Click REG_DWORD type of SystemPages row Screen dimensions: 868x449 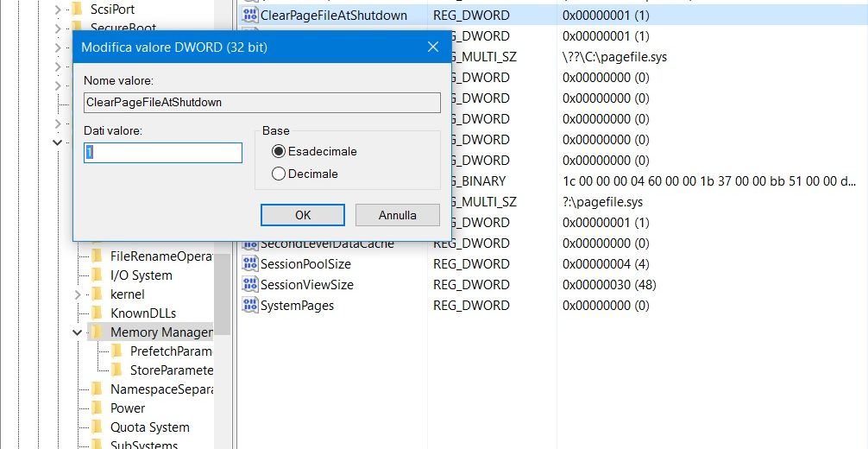(x=471, y=306)
